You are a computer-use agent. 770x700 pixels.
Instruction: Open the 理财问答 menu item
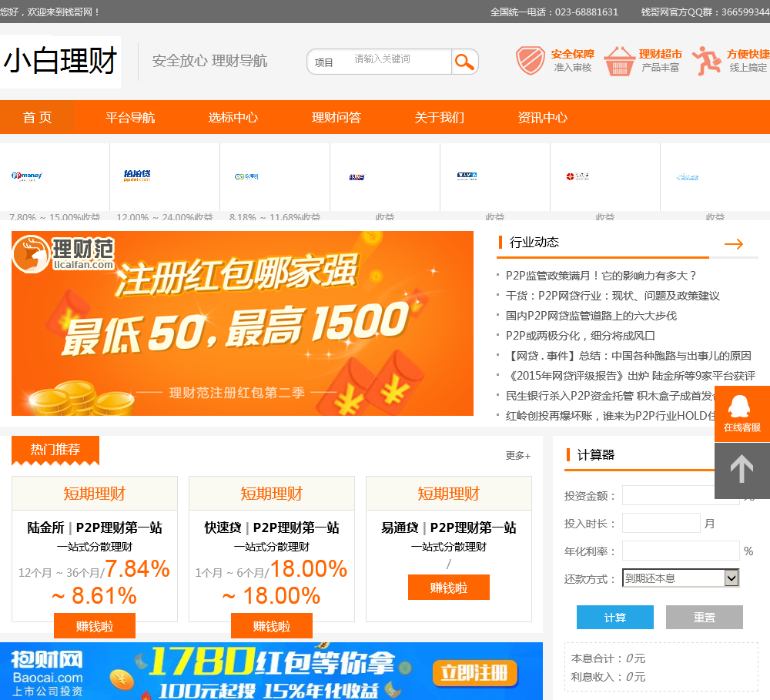[x=336, y=117]
